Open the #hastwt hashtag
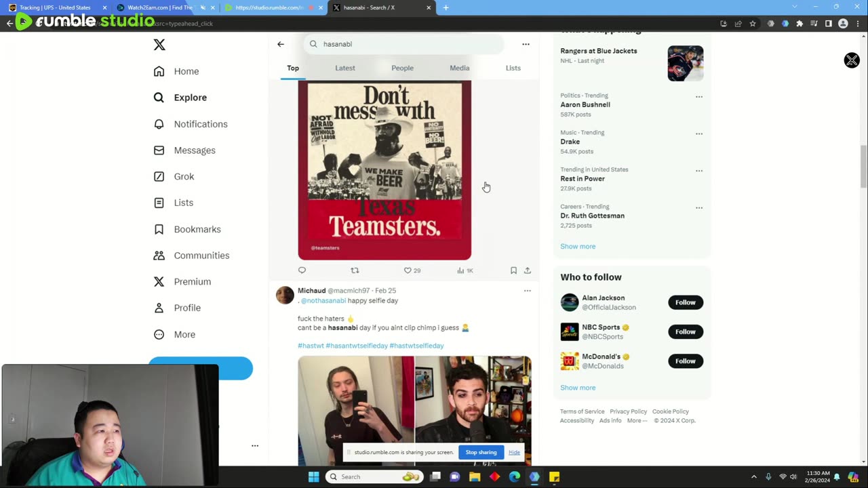Screen dimensions: 868x488 (311, 346)
